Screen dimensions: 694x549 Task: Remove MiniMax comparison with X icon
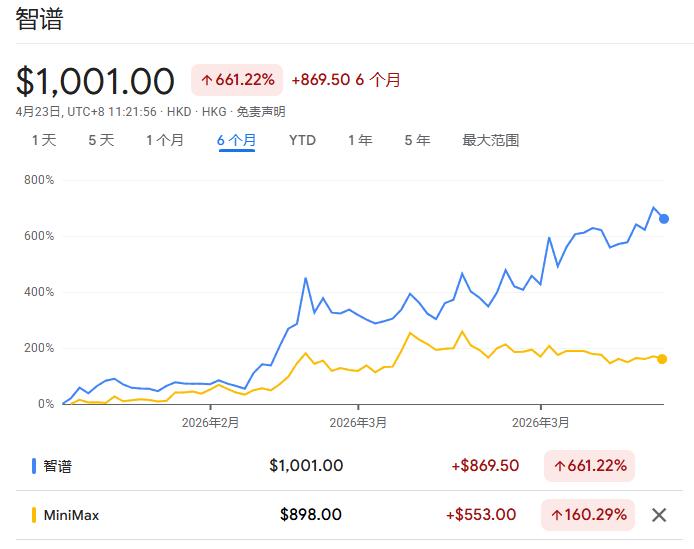[658, 515]
